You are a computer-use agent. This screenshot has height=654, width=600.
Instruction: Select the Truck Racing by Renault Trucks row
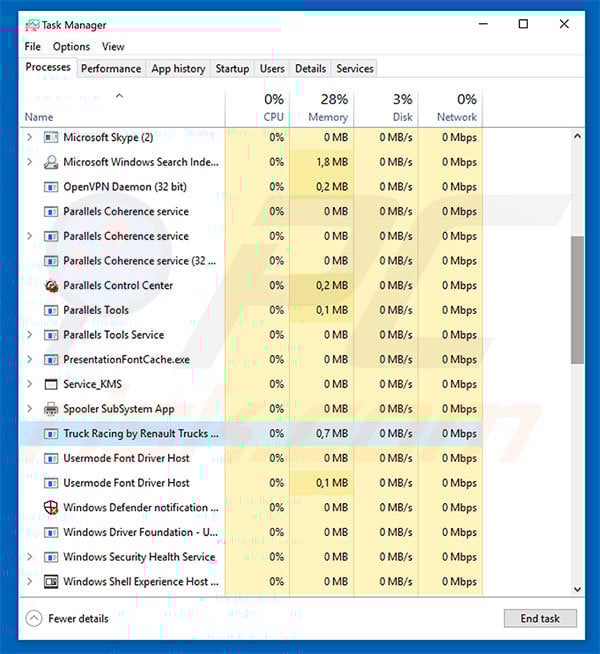coord(251,434)
